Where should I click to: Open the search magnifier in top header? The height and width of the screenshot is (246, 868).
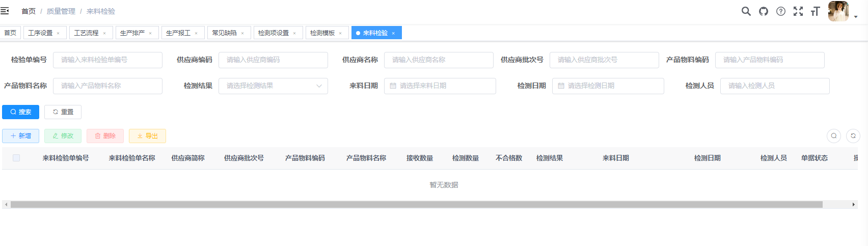746,11
